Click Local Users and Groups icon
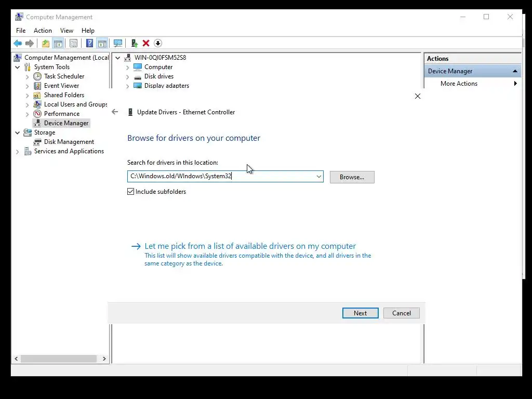Image resolution: width=532 pixels, height=399 pixels. pyautogui.click(x=37, y=104)
